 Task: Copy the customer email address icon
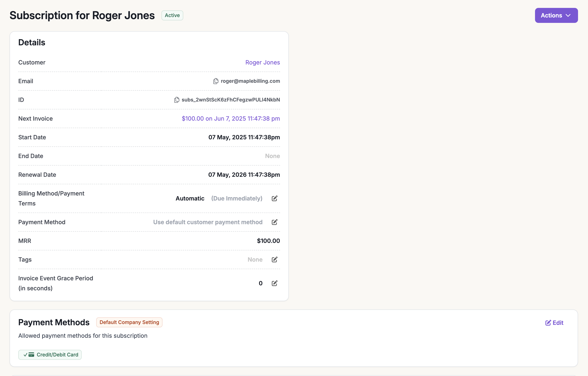point(216,81)
